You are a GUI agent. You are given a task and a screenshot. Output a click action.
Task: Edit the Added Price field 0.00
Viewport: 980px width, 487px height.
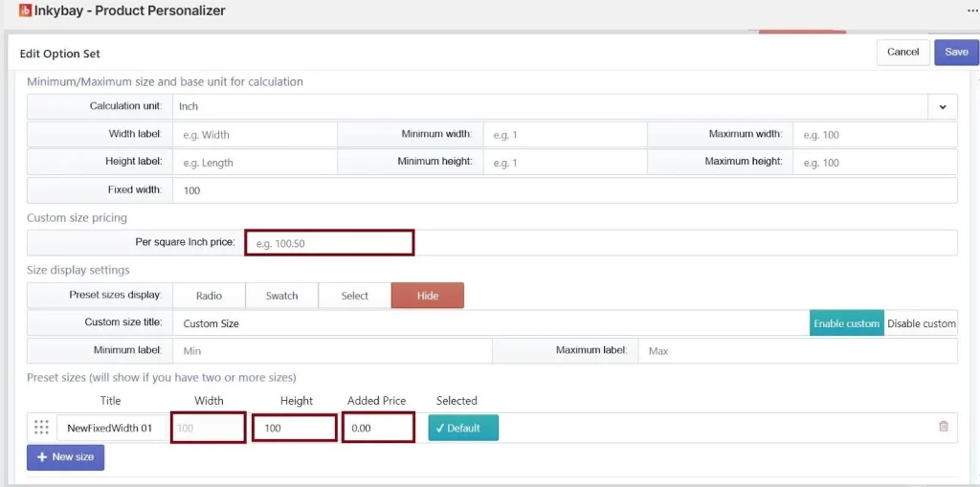(378, 429)
